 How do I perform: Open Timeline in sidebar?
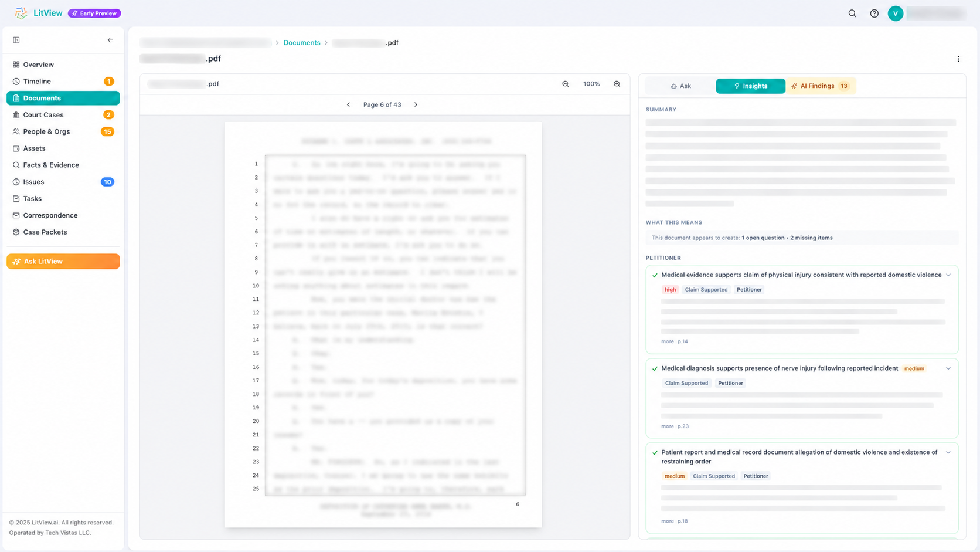tap(63, 82)
